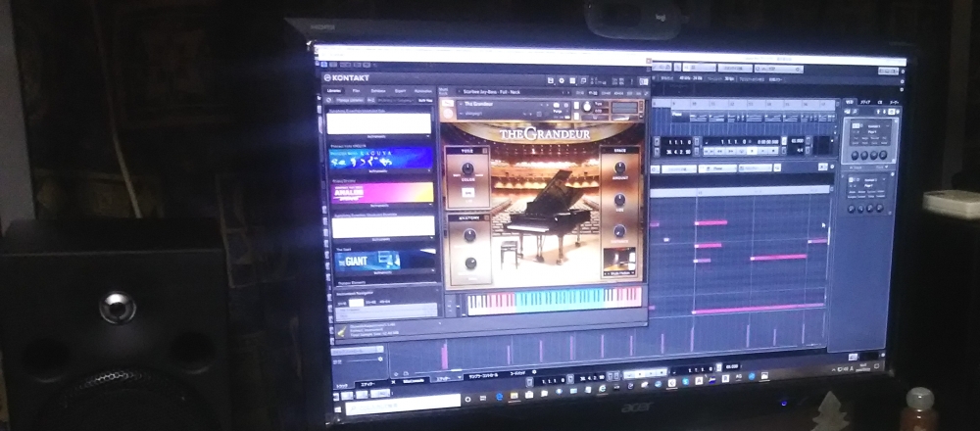Click Cubase transport stop button

click(x=752, y=151)
